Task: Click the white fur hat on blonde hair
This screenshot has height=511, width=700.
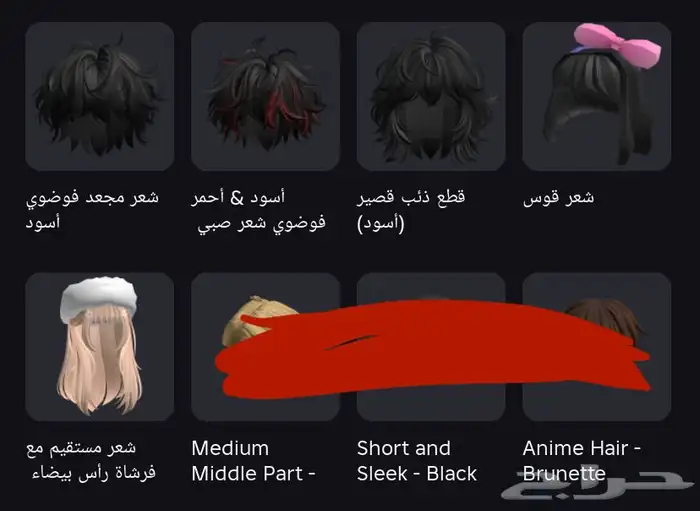Action: click(x=99, y=298)
